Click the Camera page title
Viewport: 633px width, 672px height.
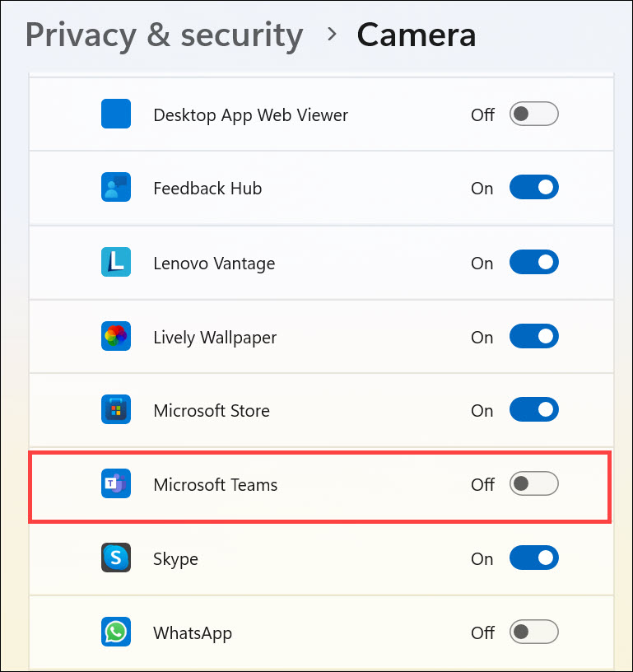(416, 35)
